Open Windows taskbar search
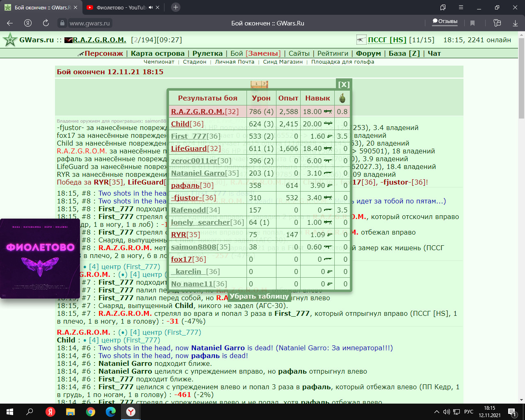This screenshot has width=525, height=420. (30, 412)
